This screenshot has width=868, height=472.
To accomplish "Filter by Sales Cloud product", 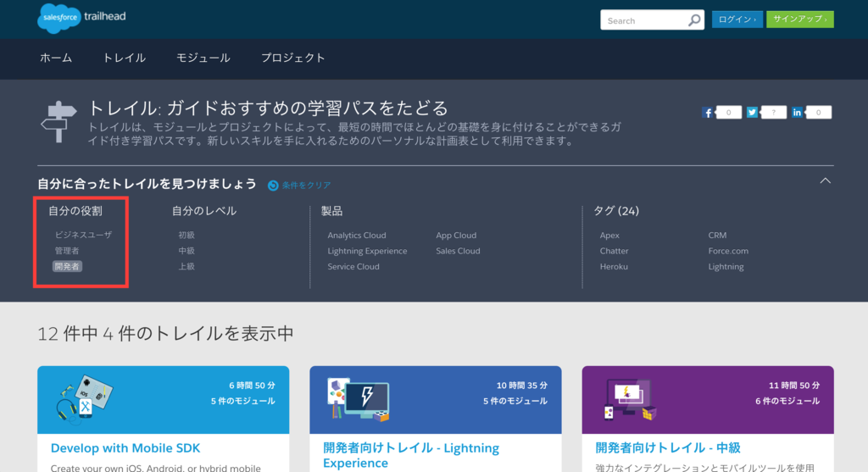I will tap(458, 251).
